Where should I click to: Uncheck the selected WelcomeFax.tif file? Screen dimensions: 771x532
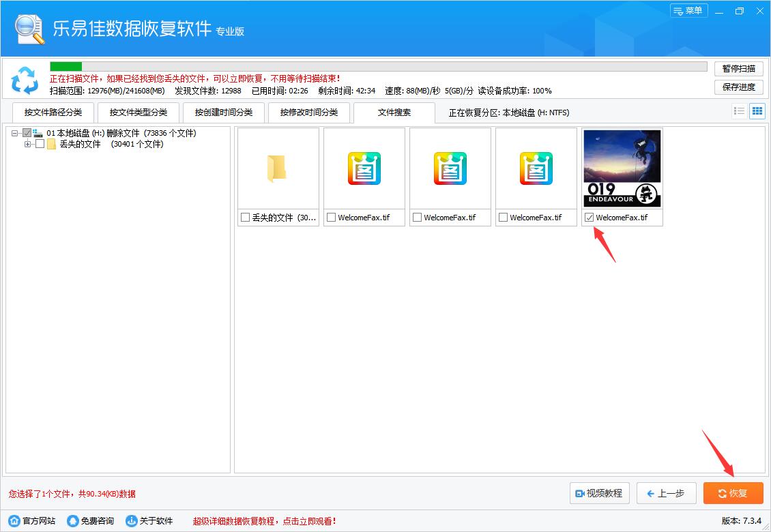590,218
